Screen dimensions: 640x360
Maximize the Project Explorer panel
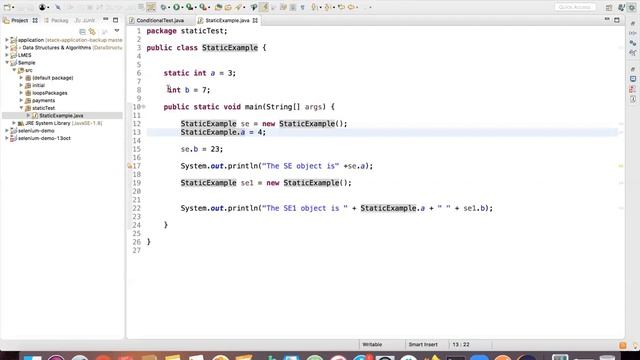(x=116, y=20)
